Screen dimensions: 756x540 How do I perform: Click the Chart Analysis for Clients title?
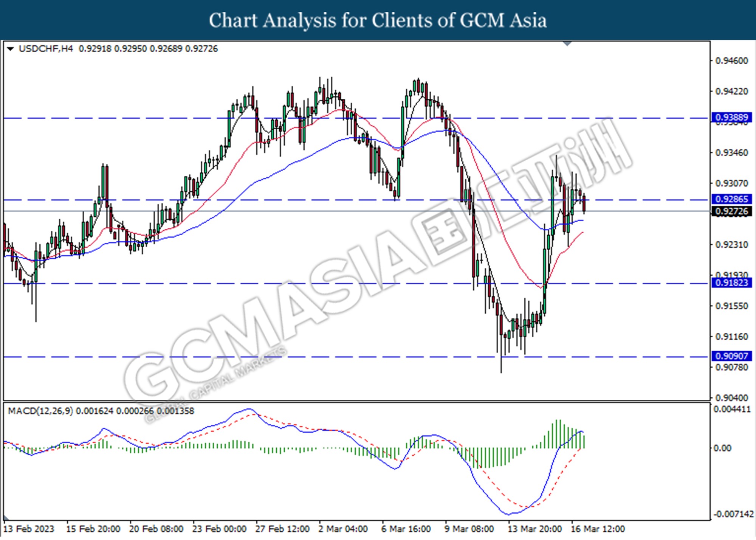pos(378,20)
